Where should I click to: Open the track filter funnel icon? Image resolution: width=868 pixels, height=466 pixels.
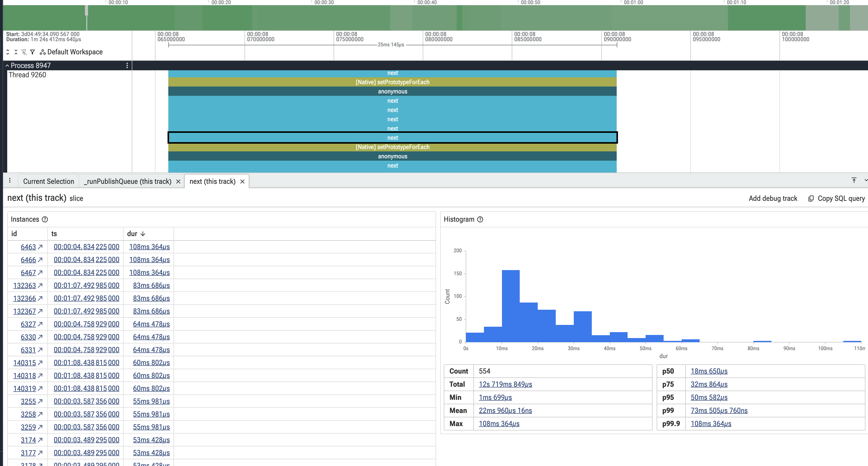point(32,52)
